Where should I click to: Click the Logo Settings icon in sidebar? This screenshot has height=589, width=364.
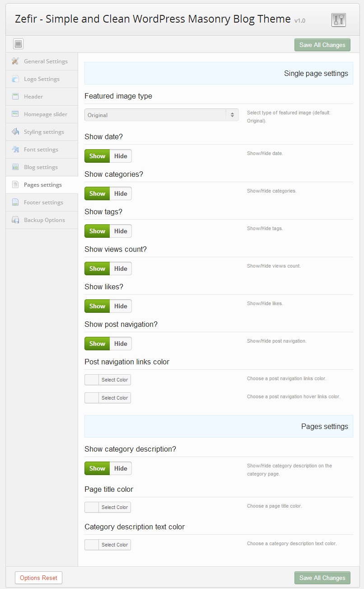(x=15, y=79)
